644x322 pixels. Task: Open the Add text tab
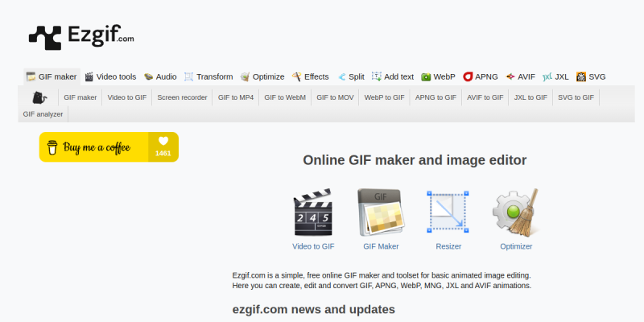tap(393, 76)
